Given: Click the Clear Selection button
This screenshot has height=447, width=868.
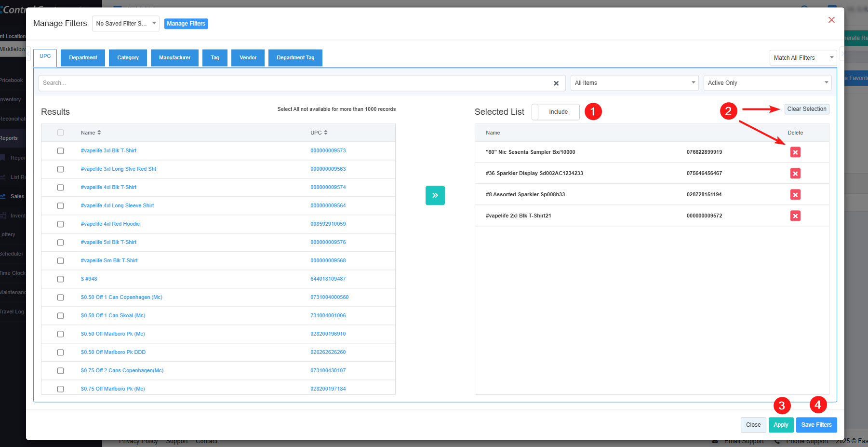Looking at the screenshot, I should pos(806,109).
